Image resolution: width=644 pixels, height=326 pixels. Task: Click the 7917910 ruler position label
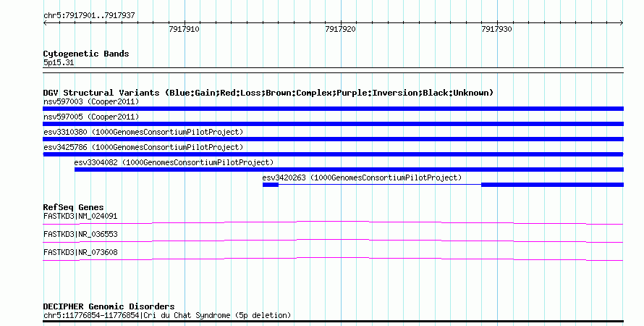tap(184, 29)
